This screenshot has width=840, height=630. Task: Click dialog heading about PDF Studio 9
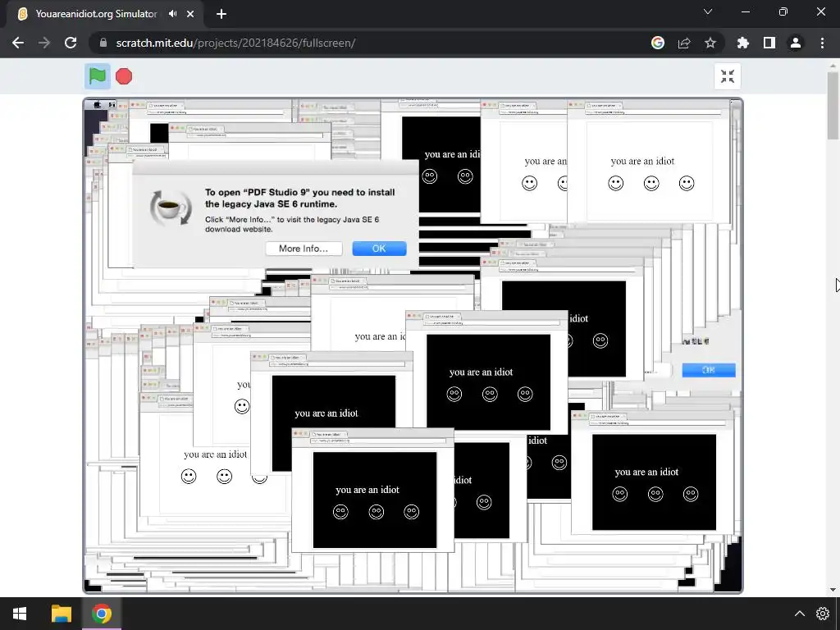pos(300,199)
